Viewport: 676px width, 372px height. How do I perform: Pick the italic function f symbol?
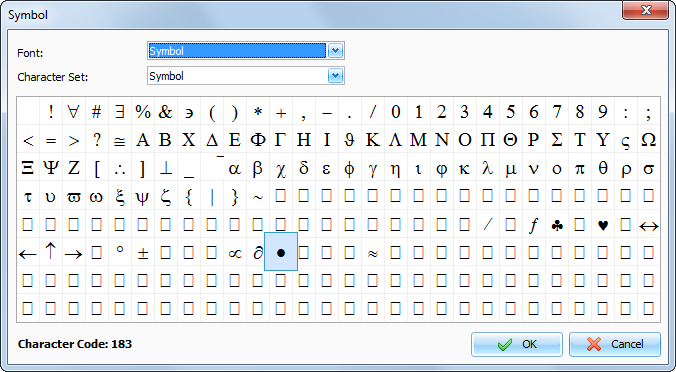[x=534, y=225]
